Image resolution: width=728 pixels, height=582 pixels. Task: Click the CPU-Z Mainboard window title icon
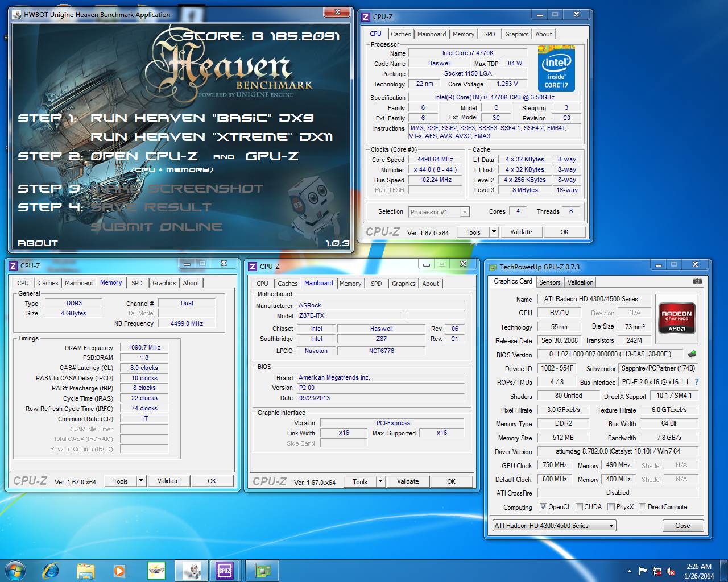point(253,266)
